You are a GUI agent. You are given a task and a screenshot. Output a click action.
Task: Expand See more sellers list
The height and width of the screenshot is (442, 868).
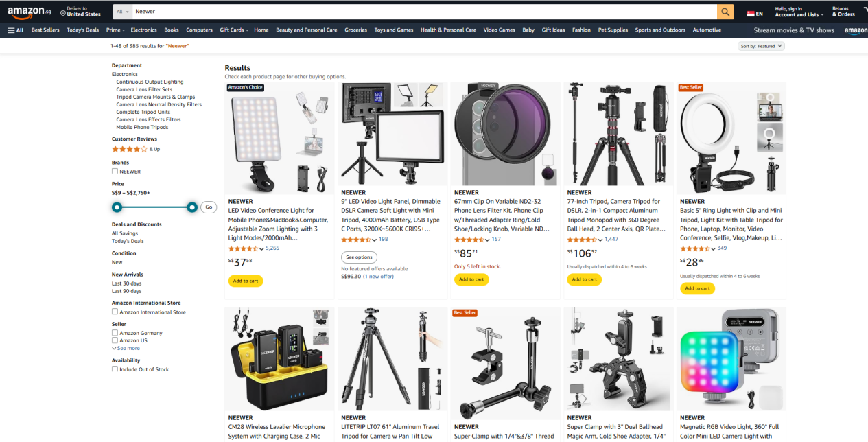coord(126,348)
